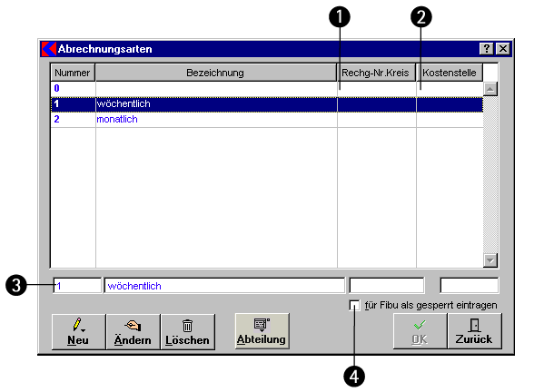Click the Rechg-Nr.Kreis column header
The width and height of the screenshot is (554, 392).
tap(377, 73)
